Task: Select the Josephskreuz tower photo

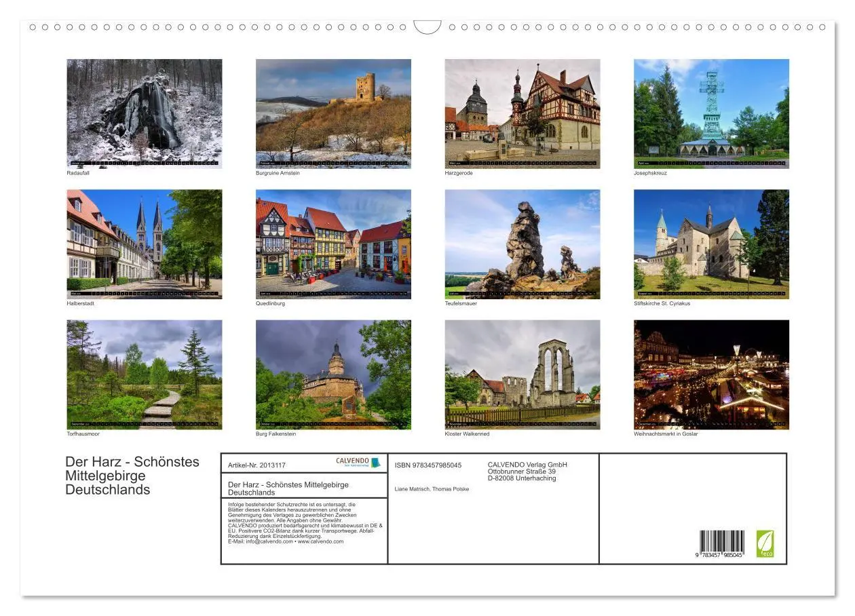Action: click(x=711, y=111)
